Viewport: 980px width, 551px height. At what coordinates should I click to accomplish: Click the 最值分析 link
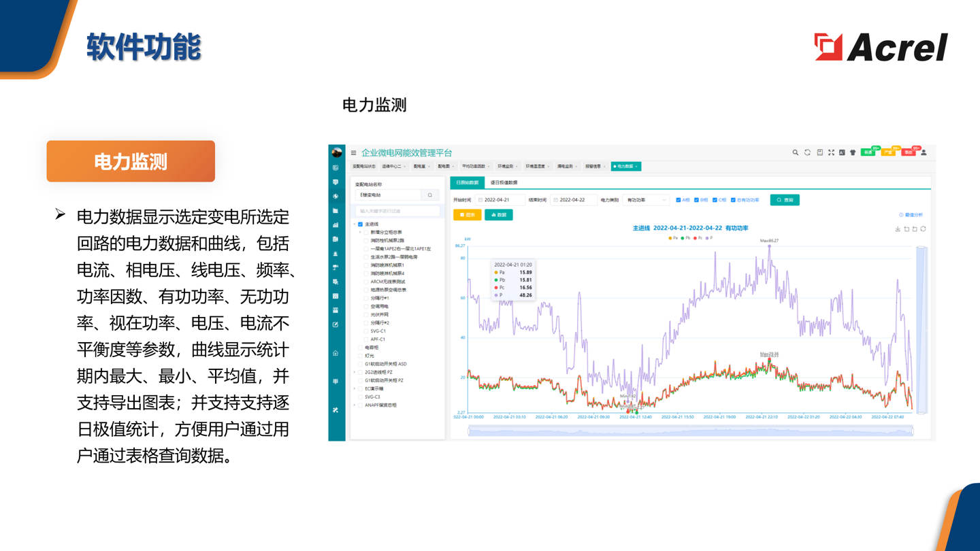pyautogui.click(x=911, y=215)
